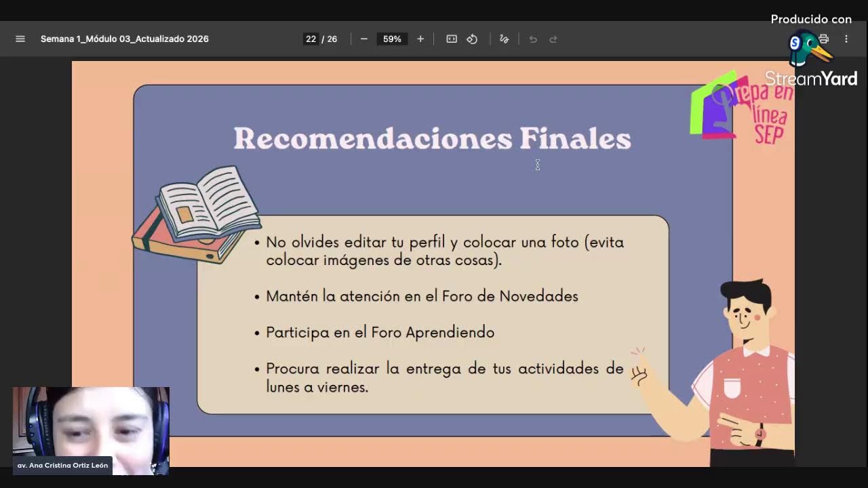
Task: Click the Ana Cristina Ortiz León name label
Action: click(x=62, y=466)
